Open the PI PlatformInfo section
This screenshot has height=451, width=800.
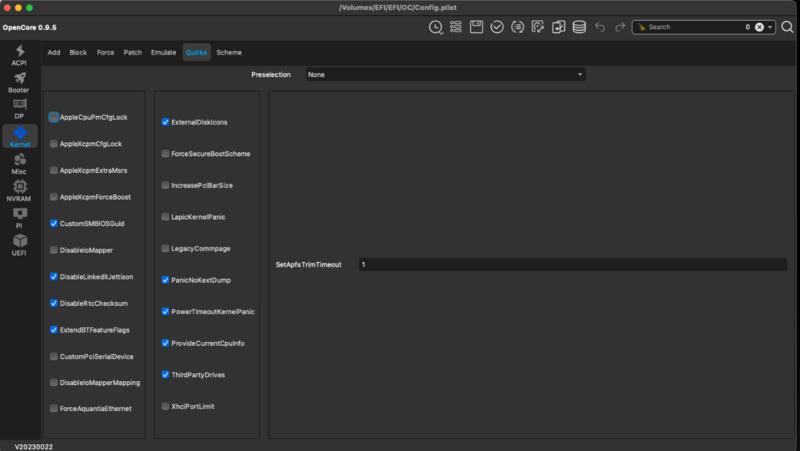[19, 218]
